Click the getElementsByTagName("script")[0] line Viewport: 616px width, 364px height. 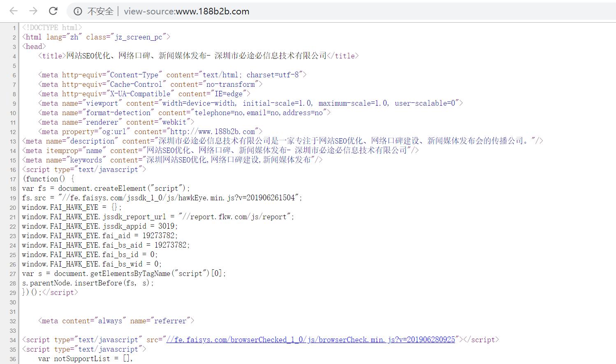124,274
